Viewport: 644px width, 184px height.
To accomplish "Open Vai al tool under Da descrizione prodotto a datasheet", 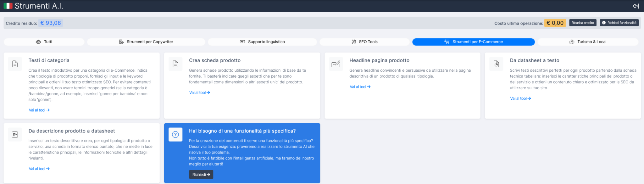I will point(39,169).
